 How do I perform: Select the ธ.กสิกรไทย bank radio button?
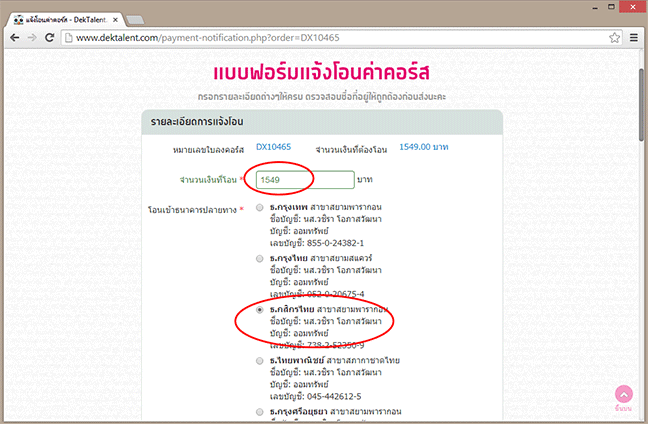[261, 310]
